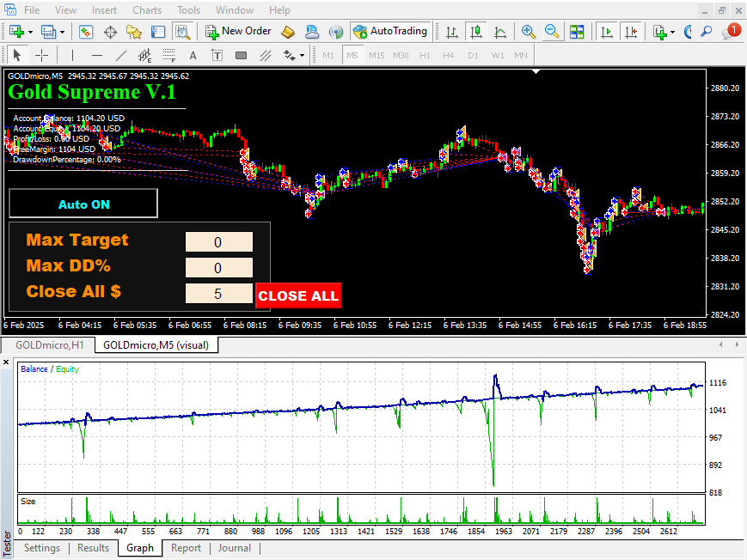Viewport: 747px width, 560px height.
Task: Open the Charts menu
Action: (147, 10)
